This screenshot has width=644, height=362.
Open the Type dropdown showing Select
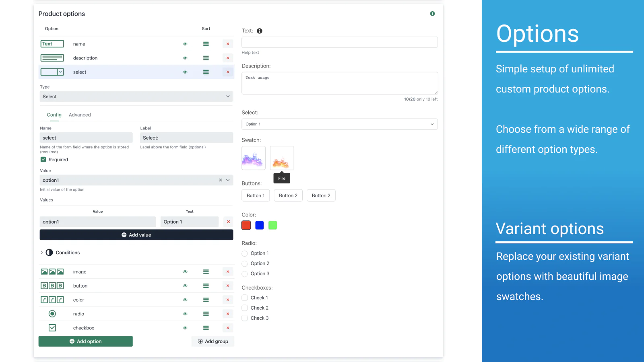point(136,97)
